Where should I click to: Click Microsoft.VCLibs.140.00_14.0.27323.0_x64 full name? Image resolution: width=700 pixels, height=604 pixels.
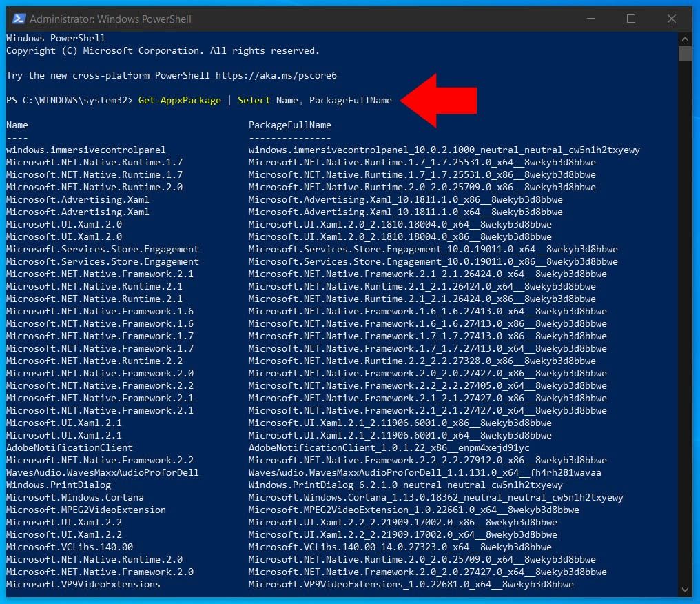pyautogui.click(x=400, y=547)
